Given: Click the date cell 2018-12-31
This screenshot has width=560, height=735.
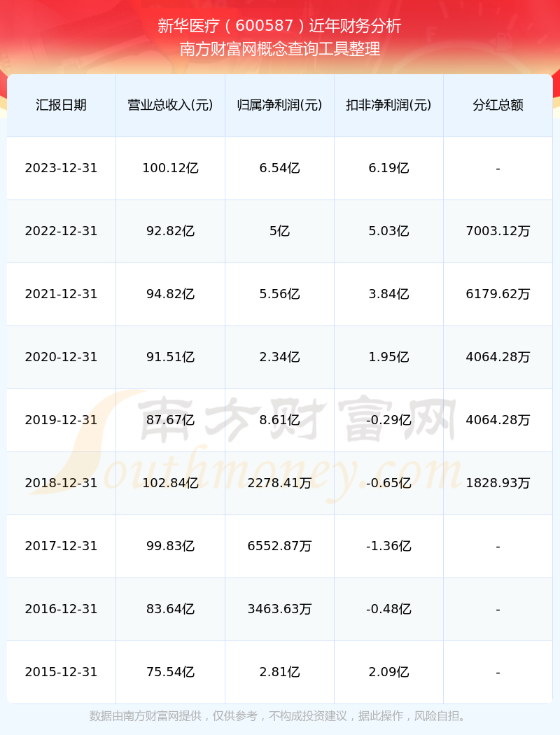Looking at the screenshot, I should (x=62, y=483).
